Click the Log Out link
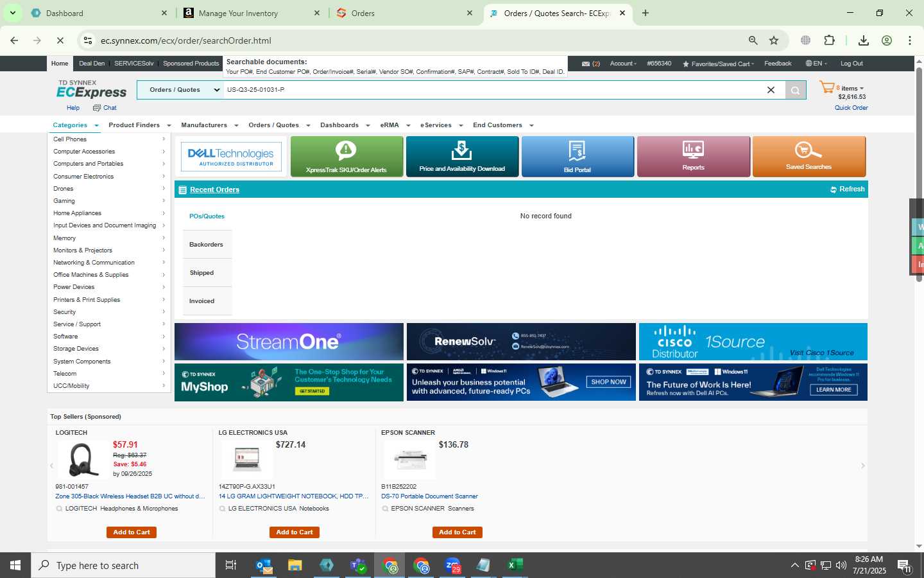 [851, 64]
